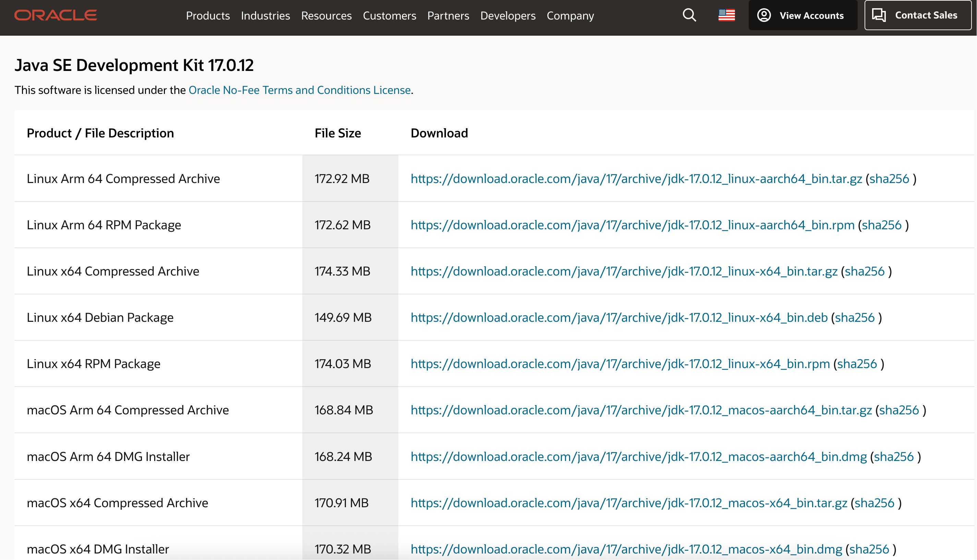
Task: Open the Developers menu
Action: point(508,15)
